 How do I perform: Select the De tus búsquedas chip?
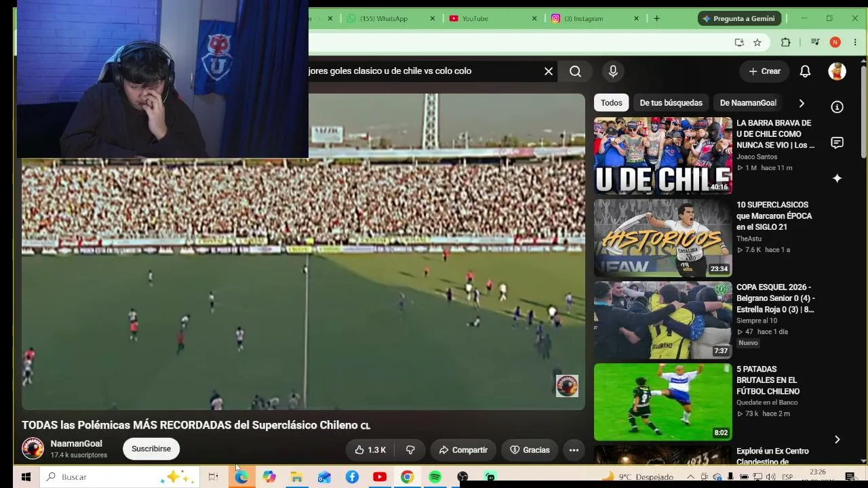[x=671, y=103]
